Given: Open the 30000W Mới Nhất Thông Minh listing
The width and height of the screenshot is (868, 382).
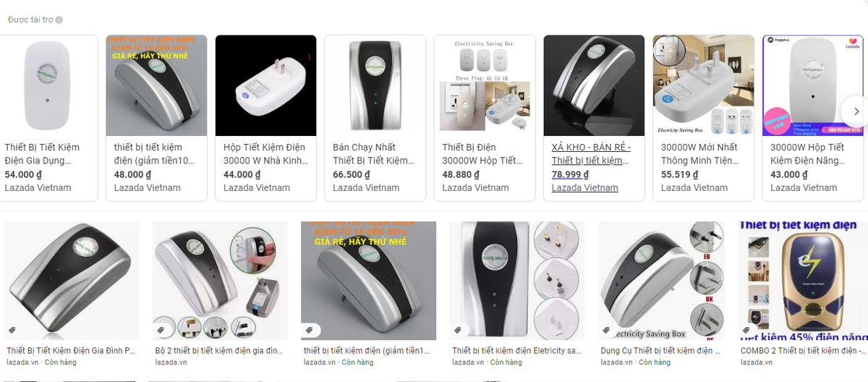Looking at the screenshot, I should (704, 118).
